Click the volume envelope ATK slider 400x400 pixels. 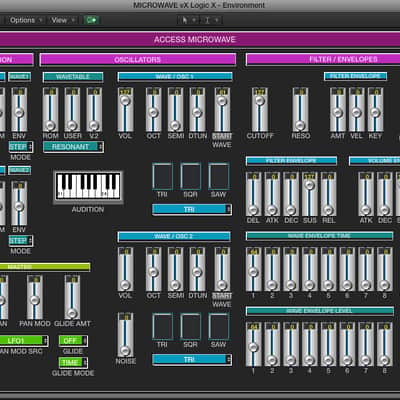(366, 194)
